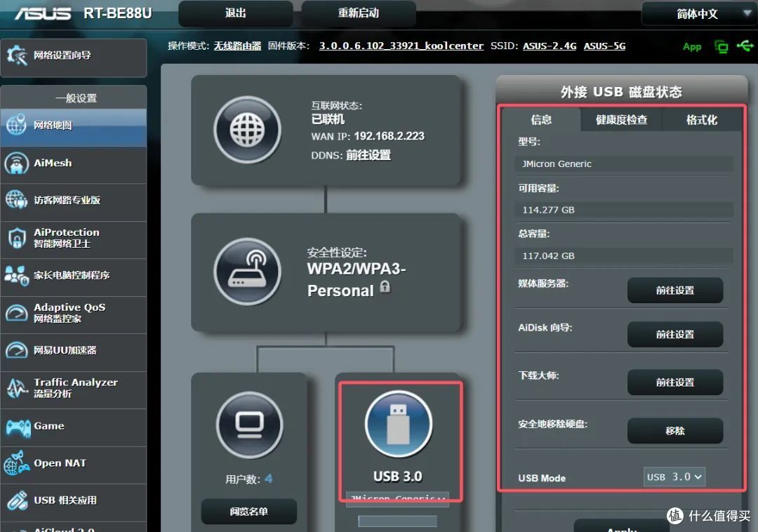758x532 pixels.
Task: Click the 阅览名单 view list button
Action: 249,511
